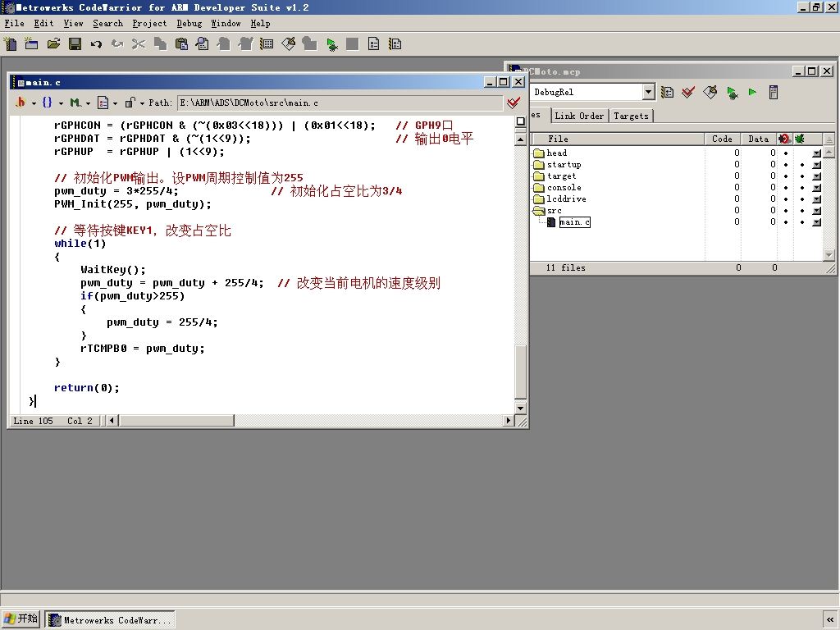
Task: Open functions popup with braces icon
Action: tap(52, 103)
